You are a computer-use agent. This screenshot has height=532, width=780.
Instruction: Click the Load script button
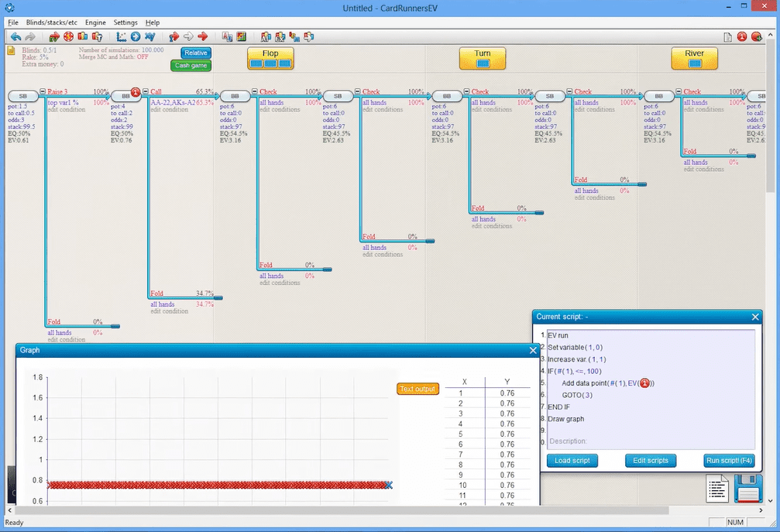pyautogui.click(x=572, y=460)
